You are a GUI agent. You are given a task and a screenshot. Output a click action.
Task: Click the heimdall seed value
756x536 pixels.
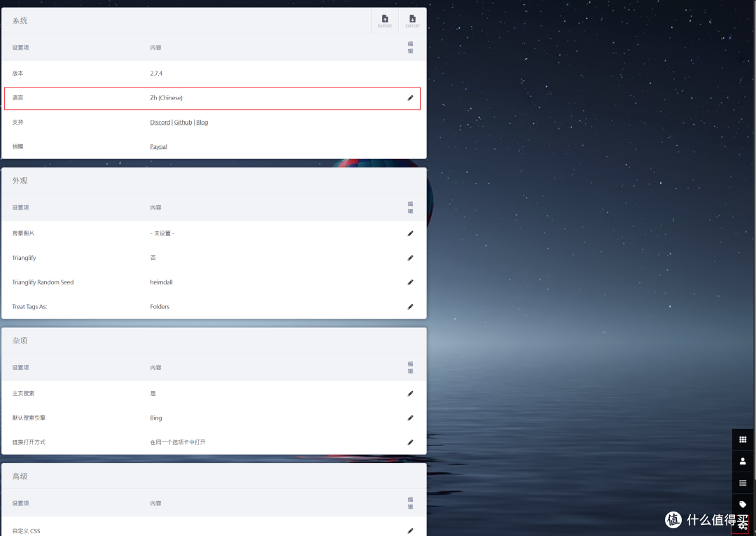click(162, 282)
